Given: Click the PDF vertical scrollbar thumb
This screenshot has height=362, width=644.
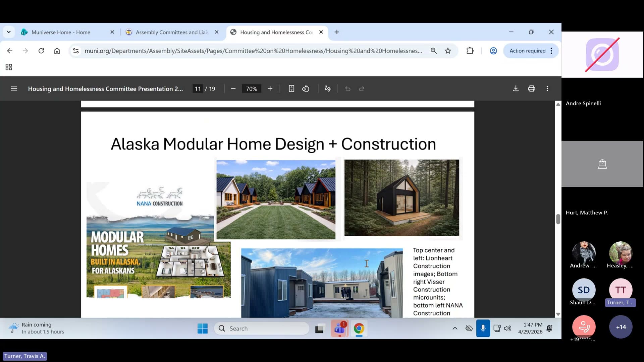Looking at the screenshot, I should click(558, 219).
